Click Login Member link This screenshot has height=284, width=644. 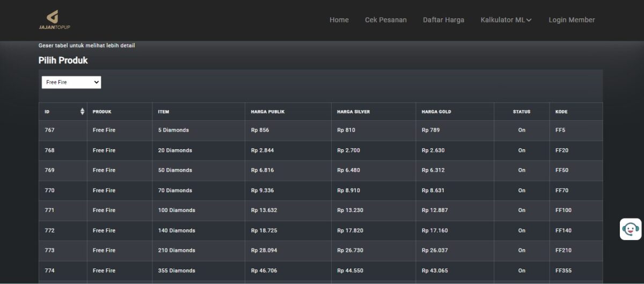pos(572,20)
